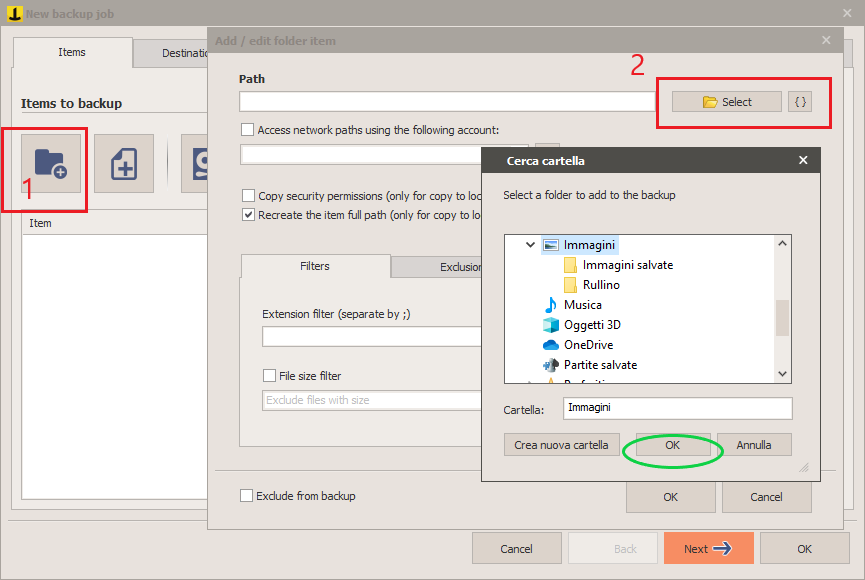865x580 pixels.
Task: Click the Select folder button
Action: (x=727, y=102)
